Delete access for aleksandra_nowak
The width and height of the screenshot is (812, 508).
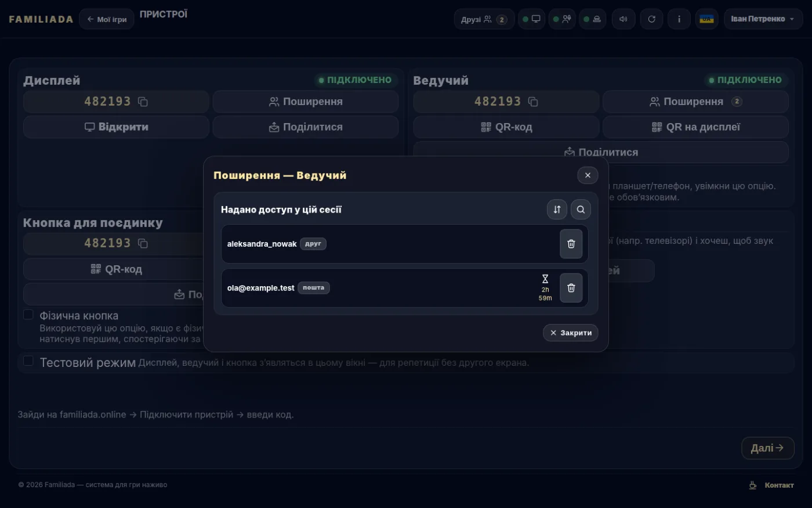571,244
